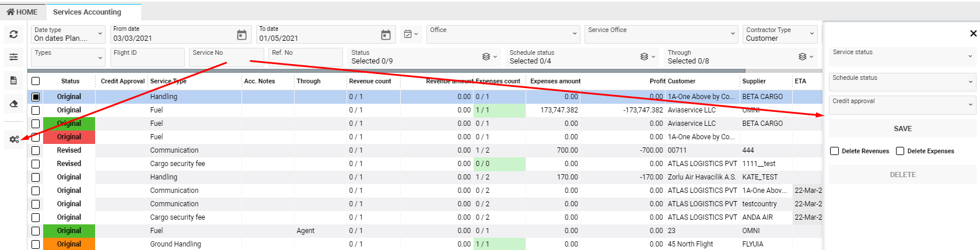Click the Flight ID input field

pyautogui.click(x=147, y=58)
